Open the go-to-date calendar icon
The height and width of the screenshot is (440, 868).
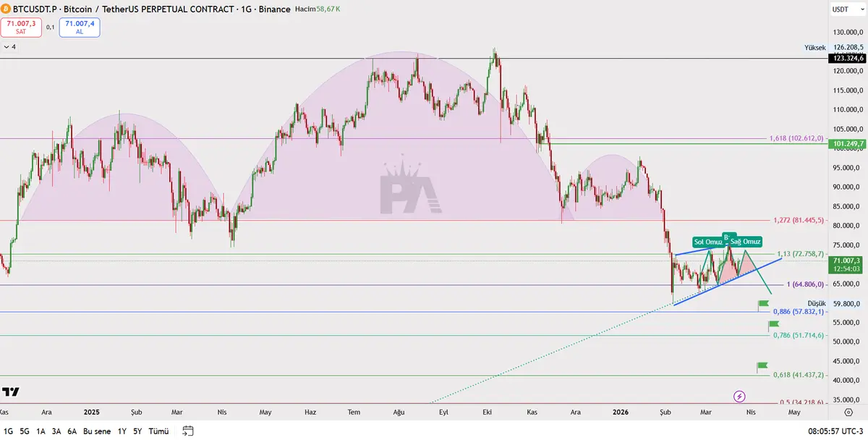coord(188,431)
